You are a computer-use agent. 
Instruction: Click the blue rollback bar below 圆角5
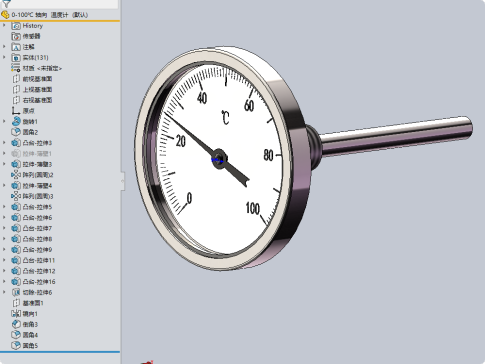[x=60, y=352]
